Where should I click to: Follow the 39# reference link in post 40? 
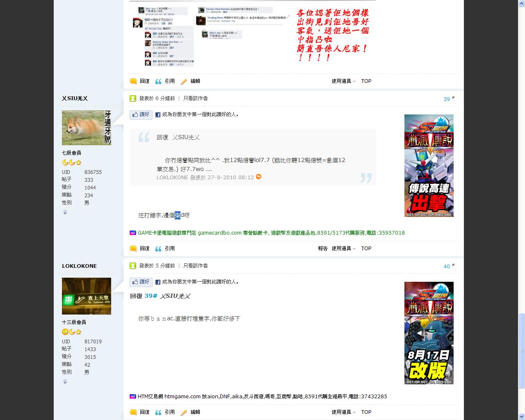tap(151, 296)
